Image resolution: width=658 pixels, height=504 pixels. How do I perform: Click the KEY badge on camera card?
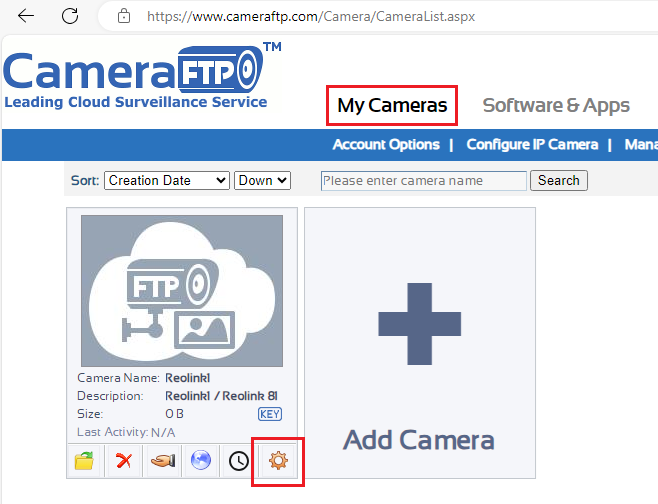click(x=269, y=414)
